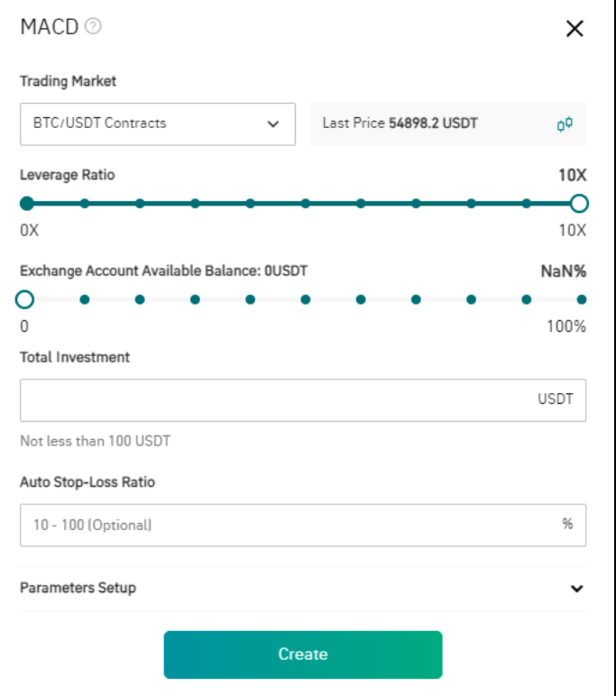The height and width of the screenshot is (696, 616).
Task: Click the balance slider handle at 0
Action: [x=24, y=299]
